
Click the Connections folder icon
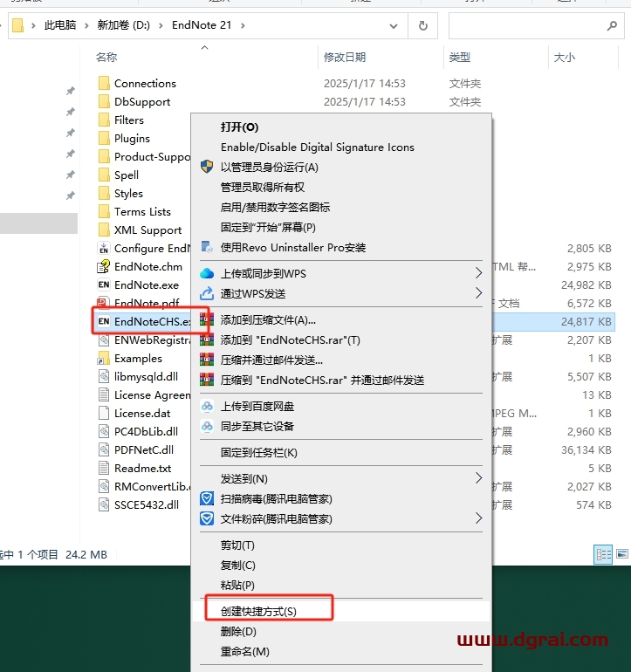103,83
